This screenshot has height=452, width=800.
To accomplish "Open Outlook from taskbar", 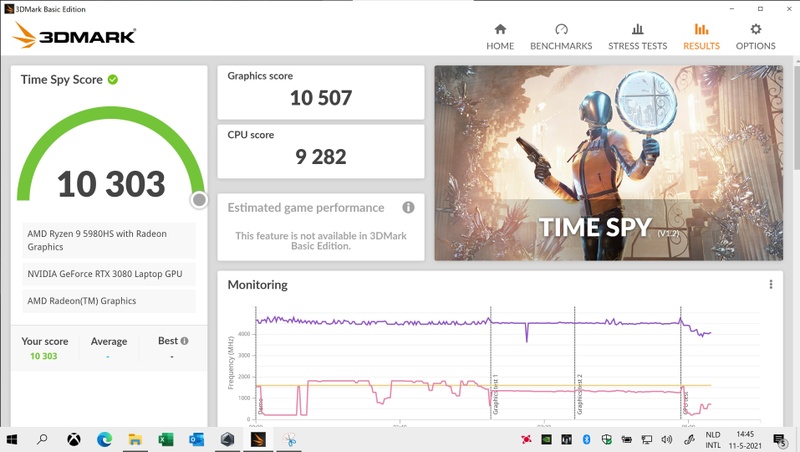I will point(196,439).
